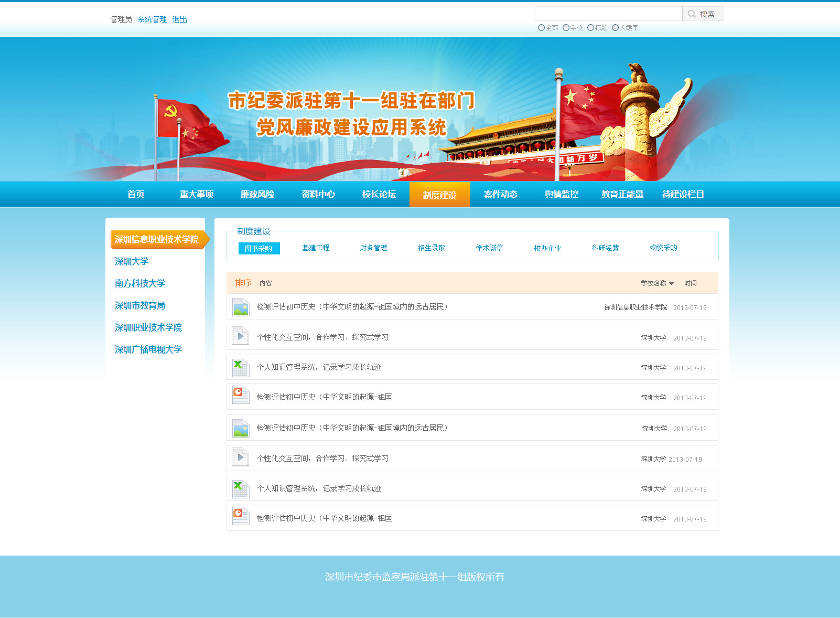Click the Excel icon in the third list row
The height and width of the screenshot is (618, 840).
[x=241, y=367]
